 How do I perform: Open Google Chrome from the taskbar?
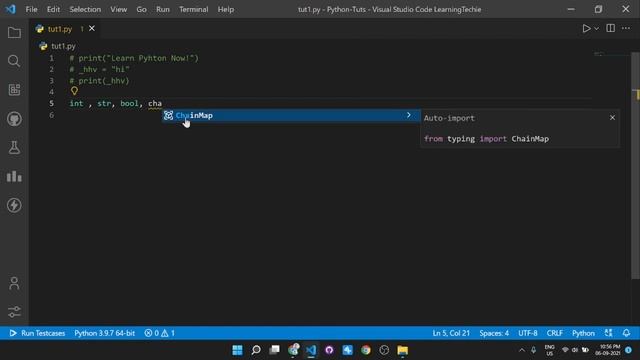tap(366, 350)
